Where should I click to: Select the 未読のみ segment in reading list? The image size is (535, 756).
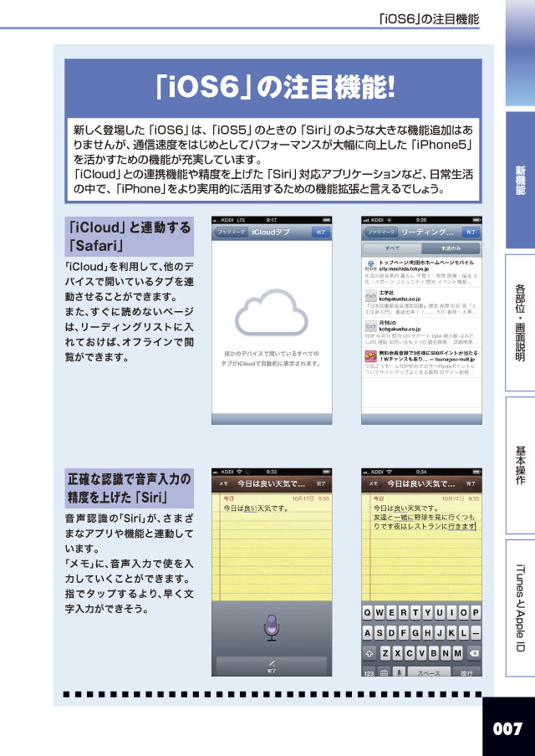(451, 248)
